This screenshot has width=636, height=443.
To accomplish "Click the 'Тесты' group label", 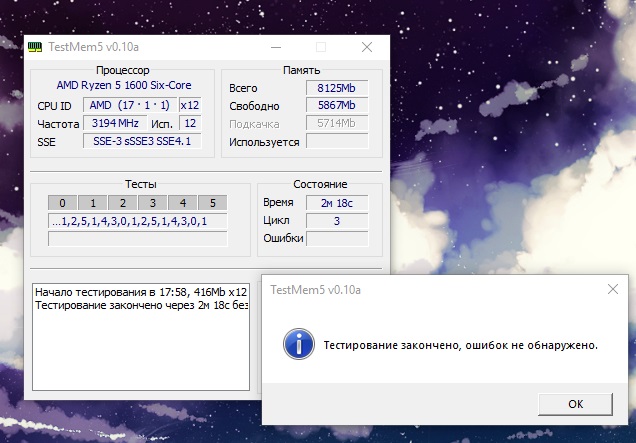I will (140, 184).
